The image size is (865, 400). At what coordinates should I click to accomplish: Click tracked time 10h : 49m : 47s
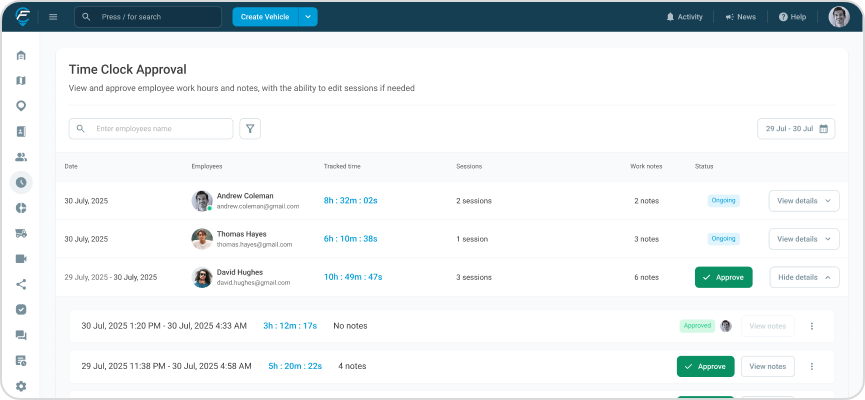[x=353, y=276]
